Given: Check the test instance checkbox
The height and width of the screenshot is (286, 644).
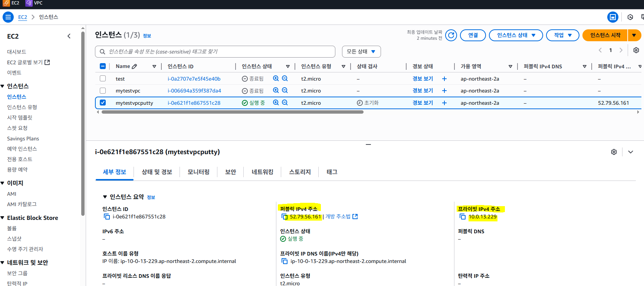Looking at the screenshot, I should point(103,78).
